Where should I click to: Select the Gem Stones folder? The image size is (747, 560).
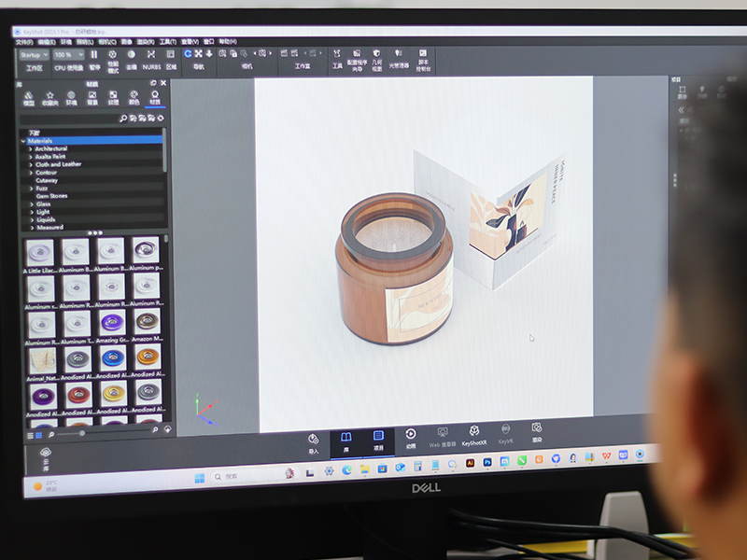52,196
